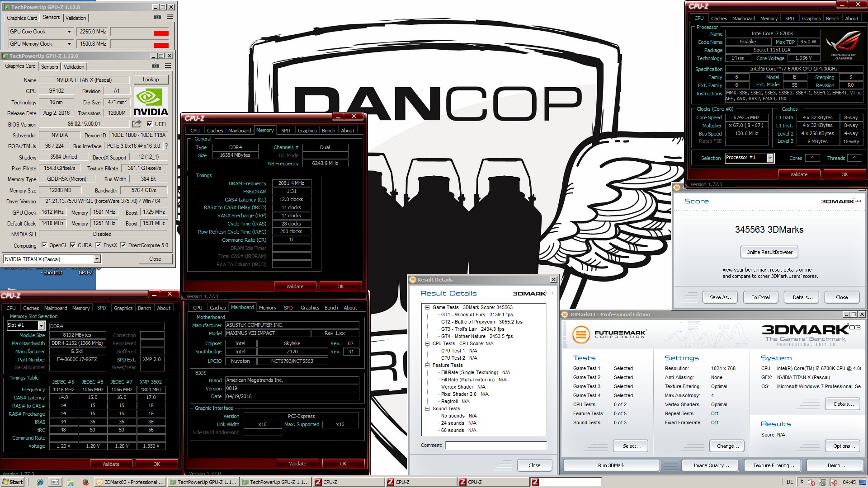Screen dimensions: 868x488
Task: Switch to the 3DMark03 Professional taskbar item
Action: click(x=131, y=482)
